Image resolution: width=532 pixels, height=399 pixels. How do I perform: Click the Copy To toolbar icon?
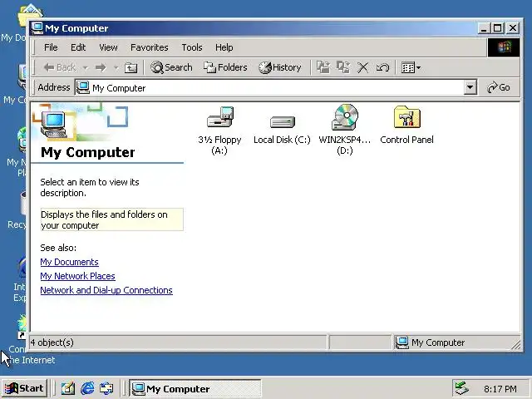[x=343, y=67]
